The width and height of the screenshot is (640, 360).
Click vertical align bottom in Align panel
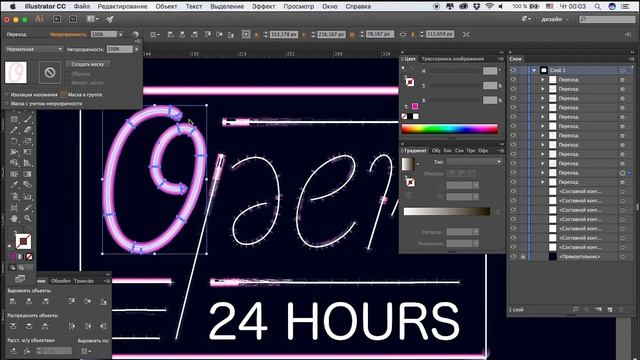coord(104,301)
